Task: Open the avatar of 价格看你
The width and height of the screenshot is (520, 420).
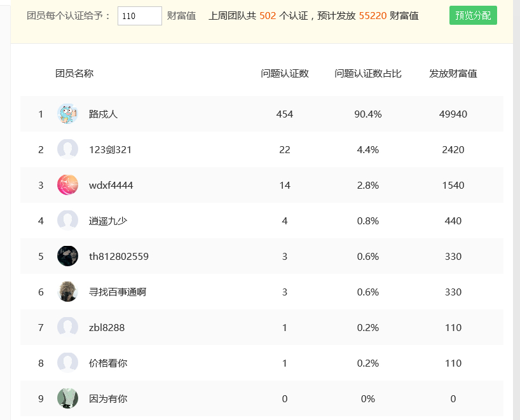Action: tap(67, 363)
